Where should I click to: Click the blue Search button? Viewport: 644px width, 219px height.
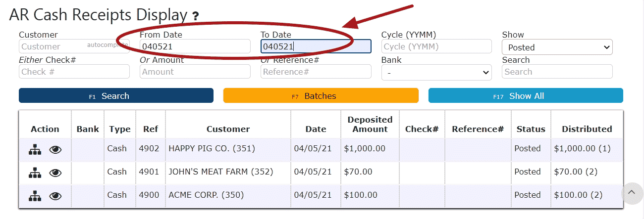(x=116, y=95)
